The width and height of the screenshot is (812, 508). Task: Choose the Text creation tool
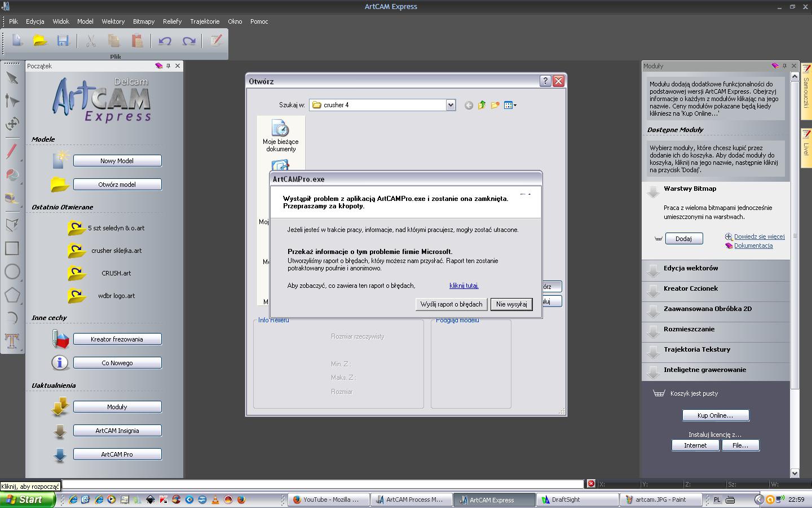point(12,340)
